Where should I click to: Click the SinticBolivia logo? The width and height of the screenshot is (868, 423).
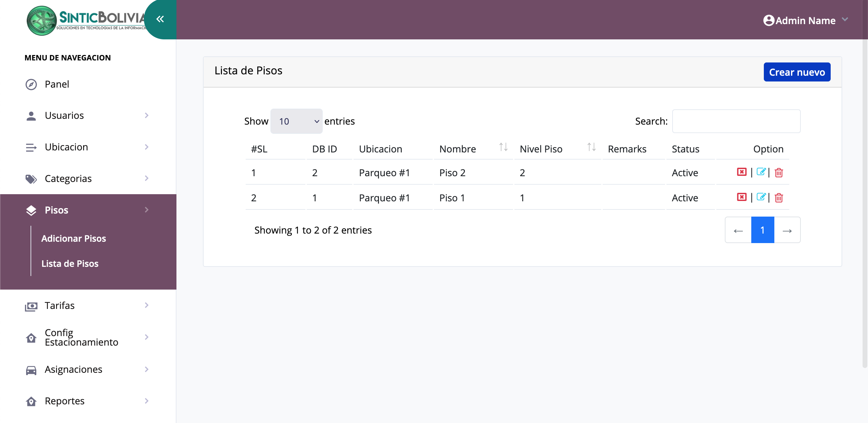[87, 20]
